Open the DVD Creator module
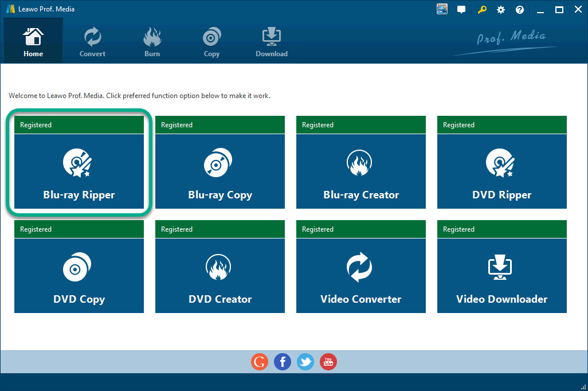588x391 pixels. tap(220, 267)
